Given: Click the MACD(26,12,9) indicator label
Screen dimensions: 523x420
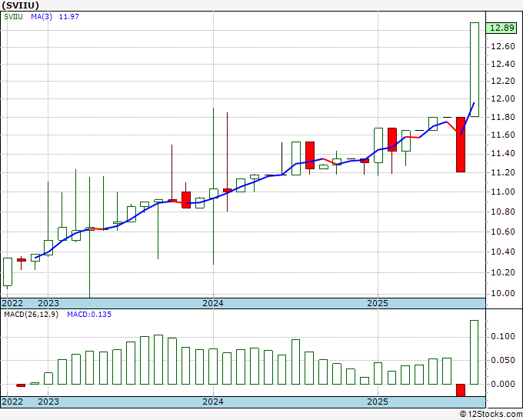Looking at the screenshot, I should (x=31, y=315).
